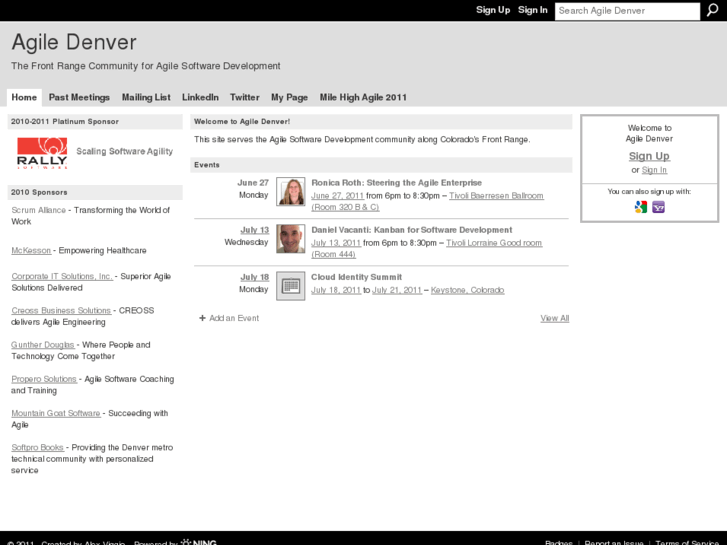Viewport: 727px width, 545px height.
Task: Open the Terms of Service footer link
Action: pyautogui.click(x=687, y=542)
